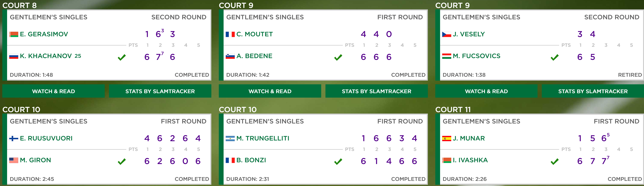The height and width of the screenshot is (186, 644).
Task: Select player name B. Bonzi
Action: coord(251,160)
